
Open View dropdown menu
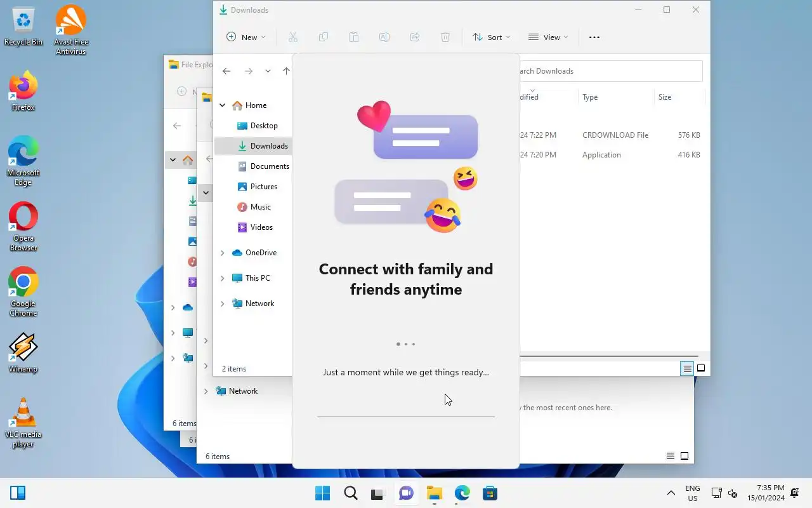[x=548, y=37]
